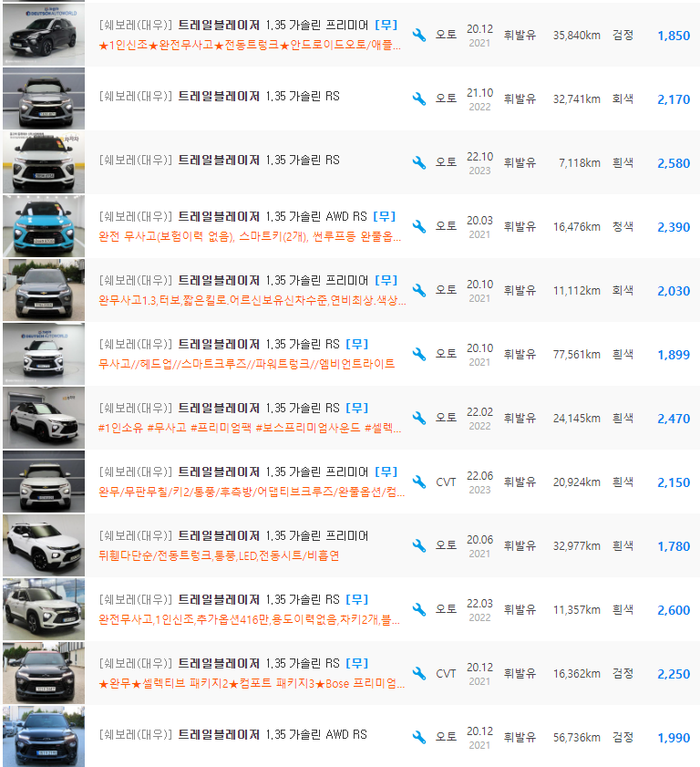Screen dimensions: 700x767
Task: Click the wrench icon on the 11,112km listing
Action: (419, 291)
